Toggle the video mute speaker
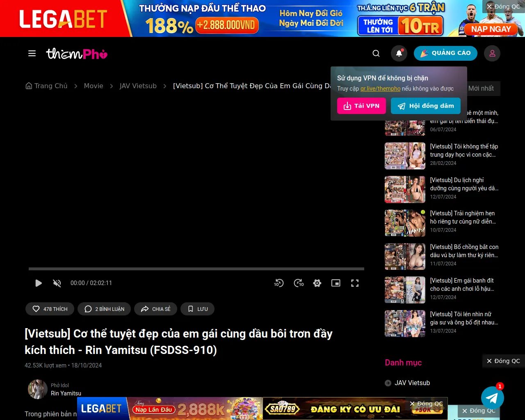525x420 pixels. [x=57, y=283]
